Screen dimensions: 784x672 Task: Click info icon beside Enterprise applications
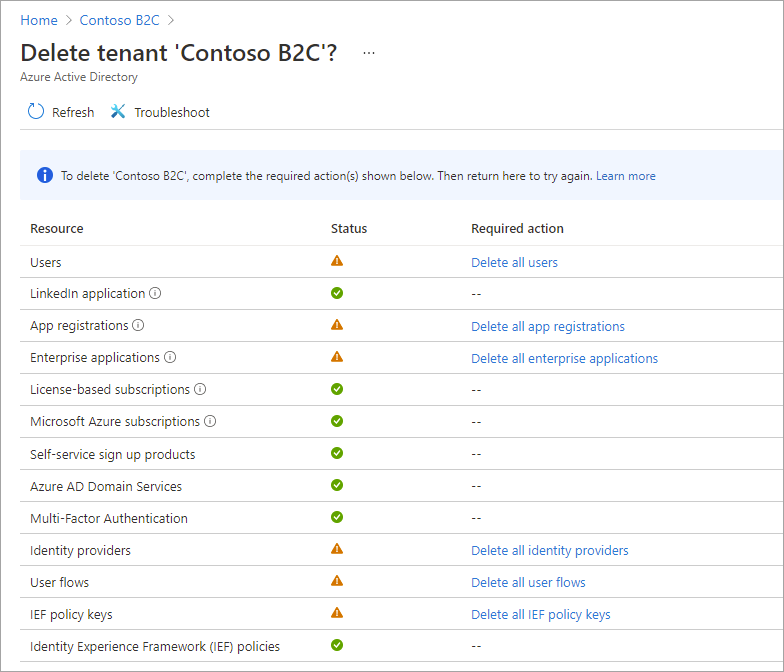[x=170, y=358]
